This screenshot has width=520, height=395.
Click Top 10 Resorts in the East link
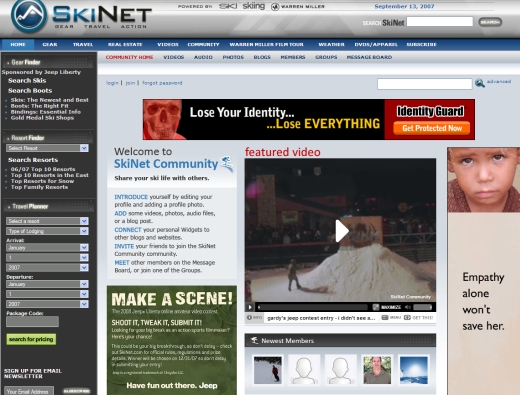50,175
